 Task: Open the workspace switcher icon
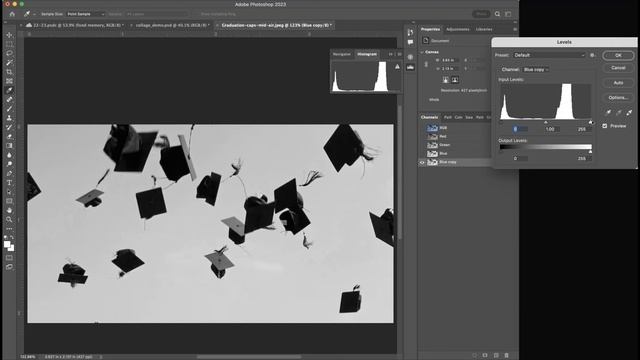pyautogui.click(x=508, y=14)
